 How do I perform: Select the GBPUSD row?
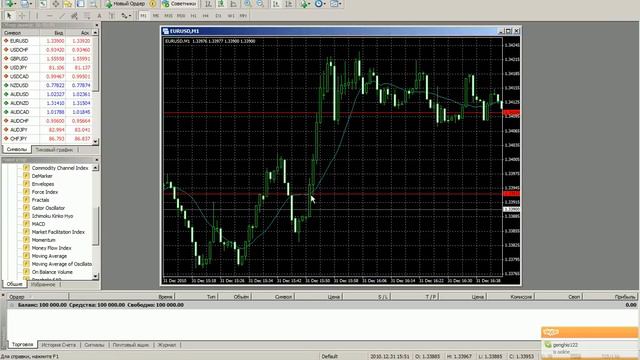pos(47,59)
